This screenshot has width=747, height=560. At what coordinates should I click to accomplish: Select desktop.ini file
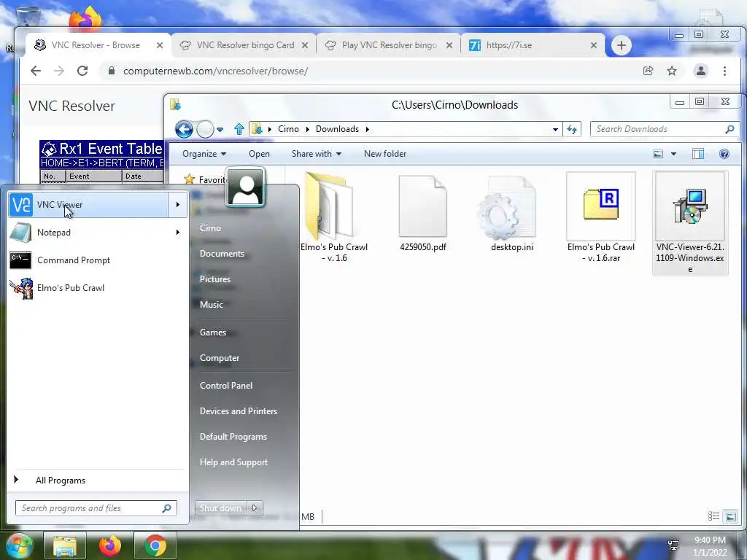pyautogui.click(x=512, y=214)
